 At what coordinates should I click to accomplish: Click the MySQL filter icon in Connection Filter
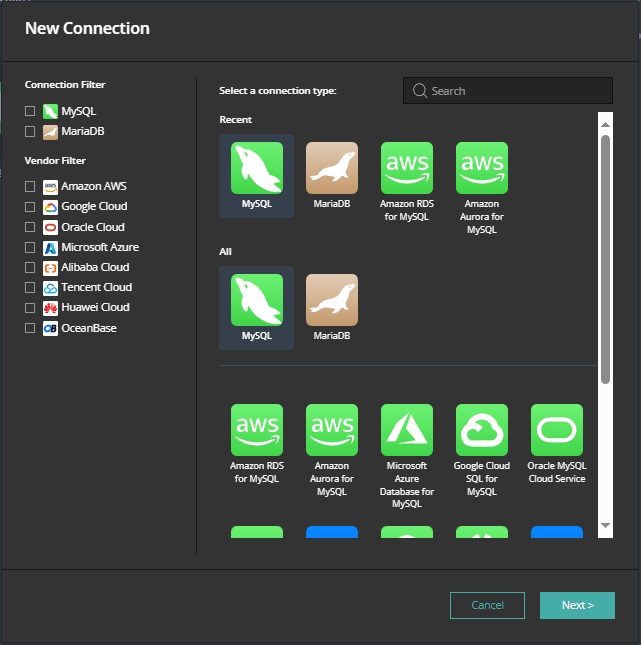coord(50,111)
